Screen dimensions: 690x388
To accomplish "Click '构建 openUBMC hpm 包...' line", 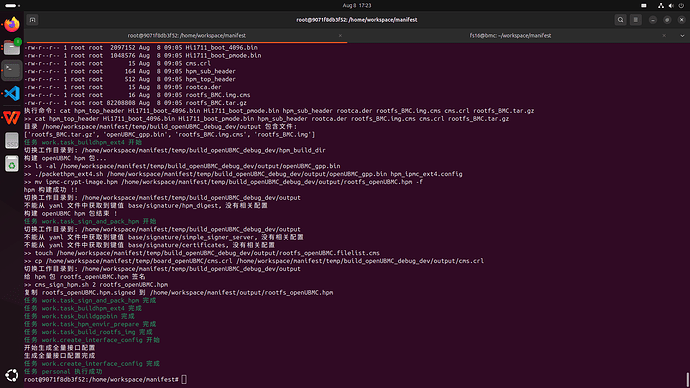I will pos(65,158).
